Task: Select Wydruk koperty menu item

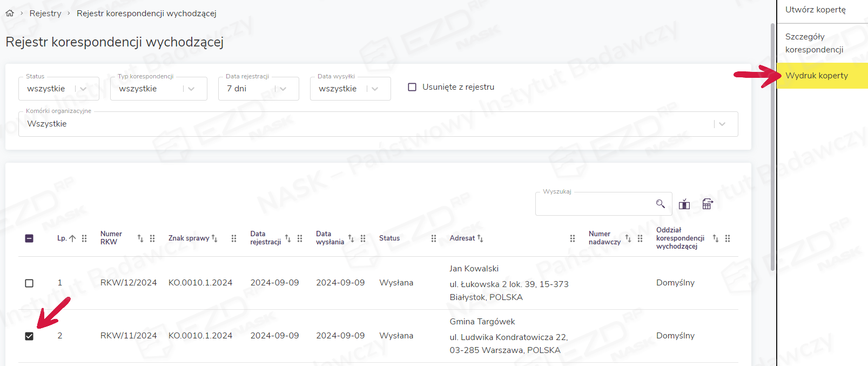Action: (816, 76)
